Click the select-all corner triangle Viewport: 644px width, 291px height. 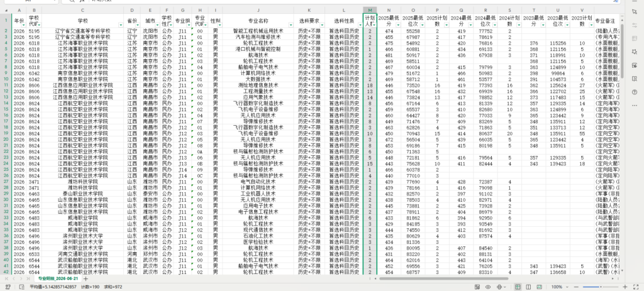[6, 10]
